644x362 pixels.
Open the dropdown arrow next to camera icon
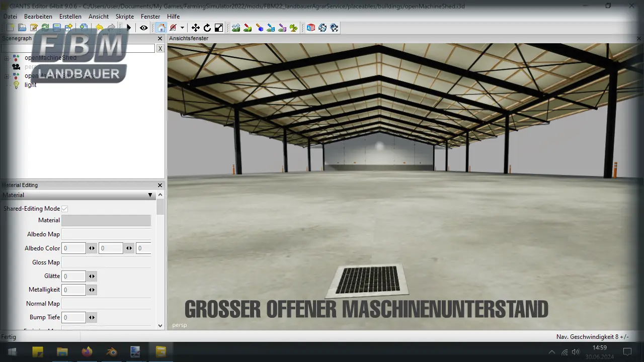182,28
